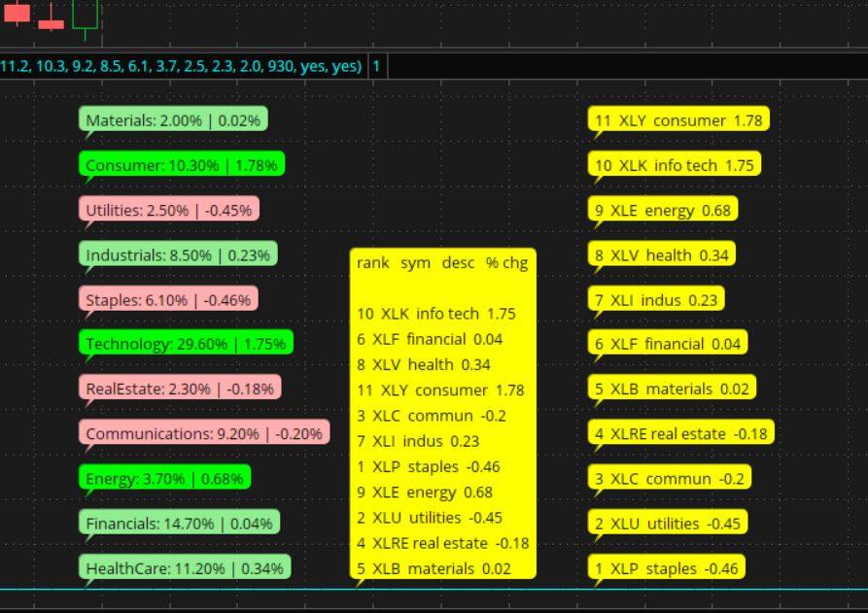Select the 'Communications: 9.20% | -0.20%' label

(204, 432)
